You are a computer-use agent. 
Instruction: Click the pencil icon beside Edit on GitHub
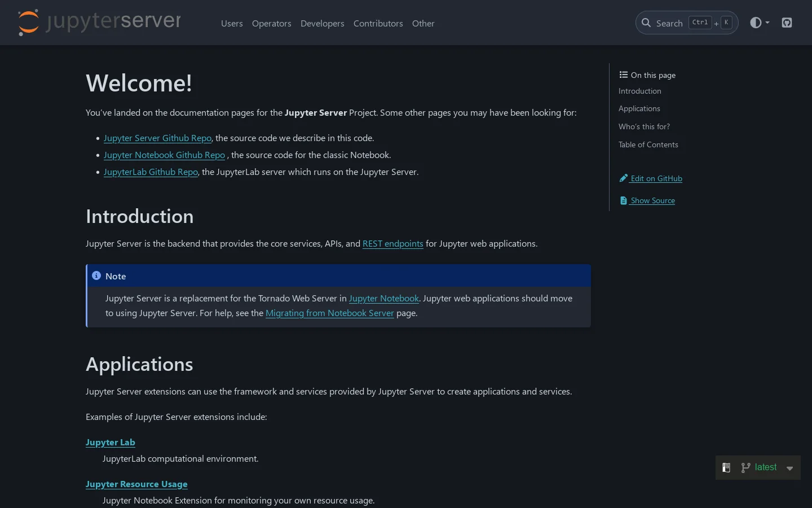point(623,178)
